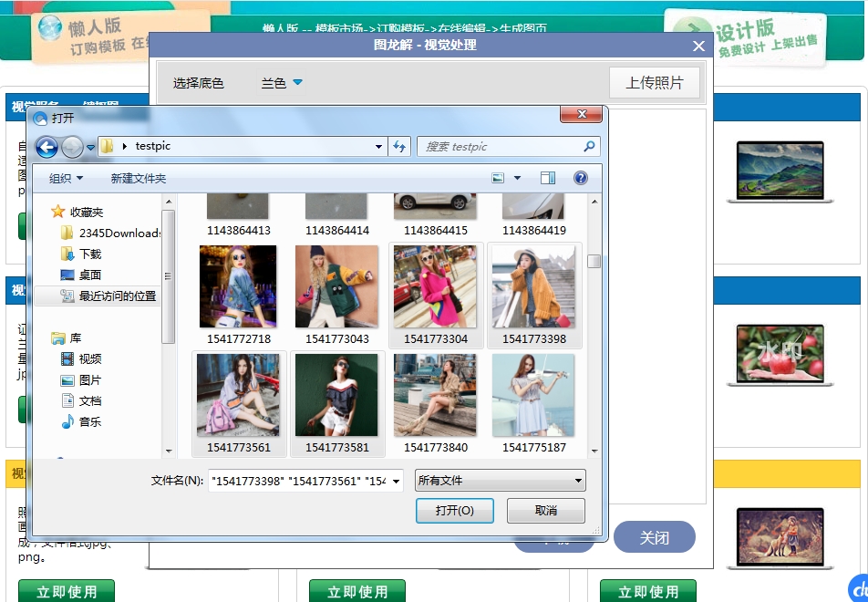Image resolution: width=868 pixels, height=602 pixels.
Task: Select the image thumbnail 1541772718
Action: 238,287
